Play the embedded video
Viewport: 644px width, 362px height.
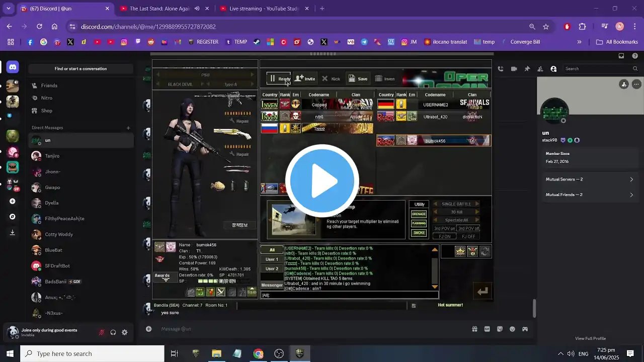click(x=322, y=181)
